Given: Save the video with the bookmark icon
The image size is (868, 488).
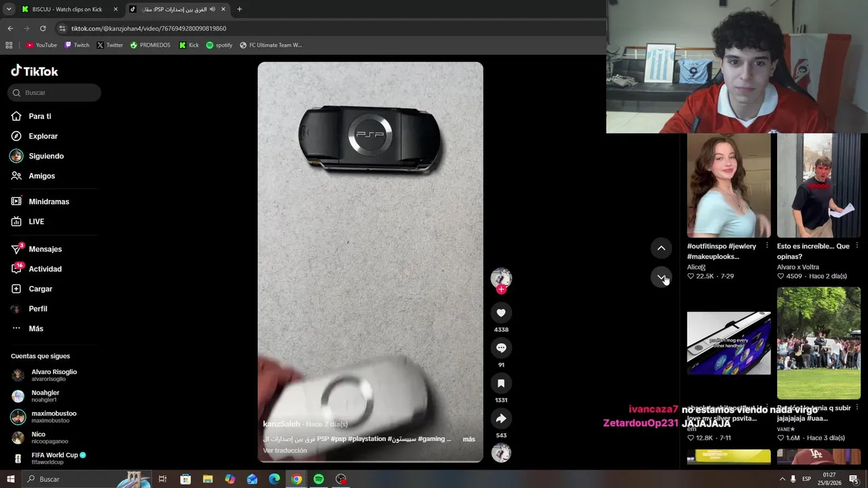Looking at the screenshot, I should (x=501, y=383).
